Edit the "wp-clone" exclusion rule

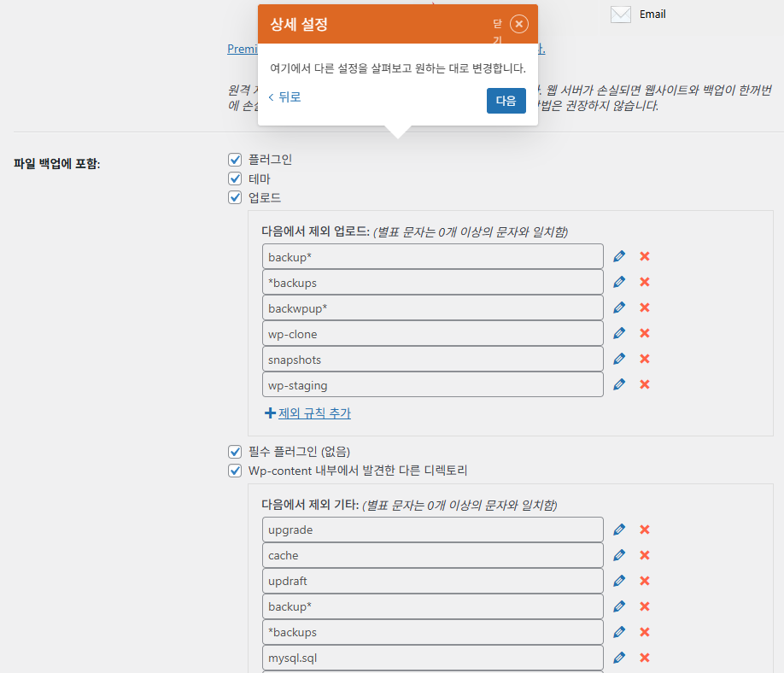(x=618, y=332)
